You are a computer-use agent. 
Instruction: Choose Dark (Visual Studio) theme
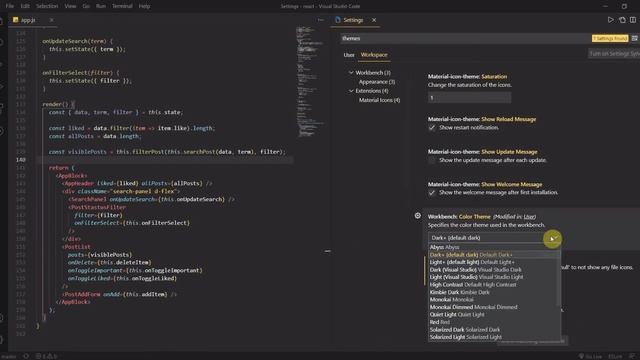click(494, 270)
